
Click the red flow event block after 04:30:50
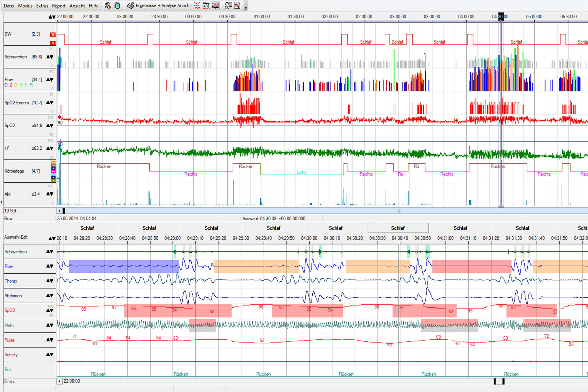pyautogui.click(x=472, y=266)
